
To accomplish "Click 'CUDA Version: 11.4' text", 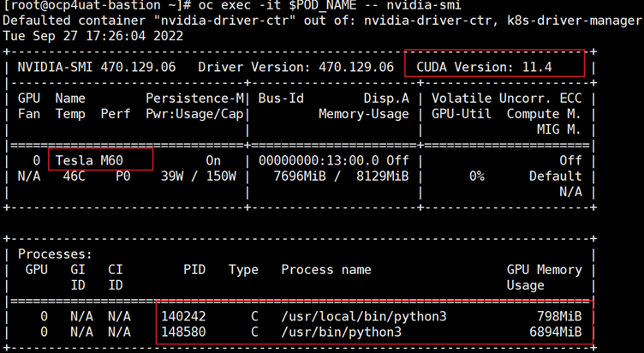I will (484, 67).
